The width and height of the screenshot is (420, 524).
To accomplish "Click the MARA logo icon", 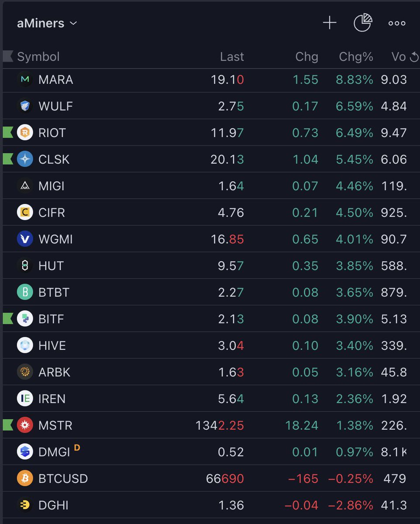I will tap(25, 79).
